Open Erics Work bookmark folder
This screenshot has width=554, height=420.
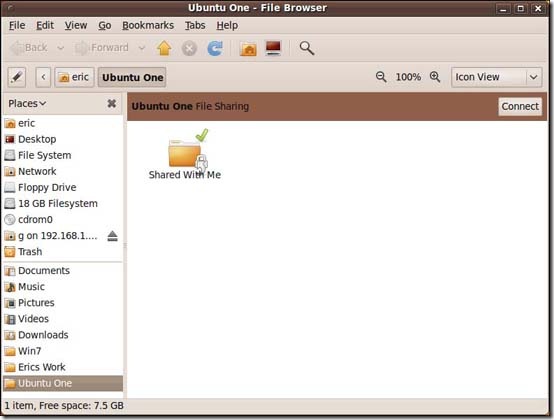tap(63, 367)
